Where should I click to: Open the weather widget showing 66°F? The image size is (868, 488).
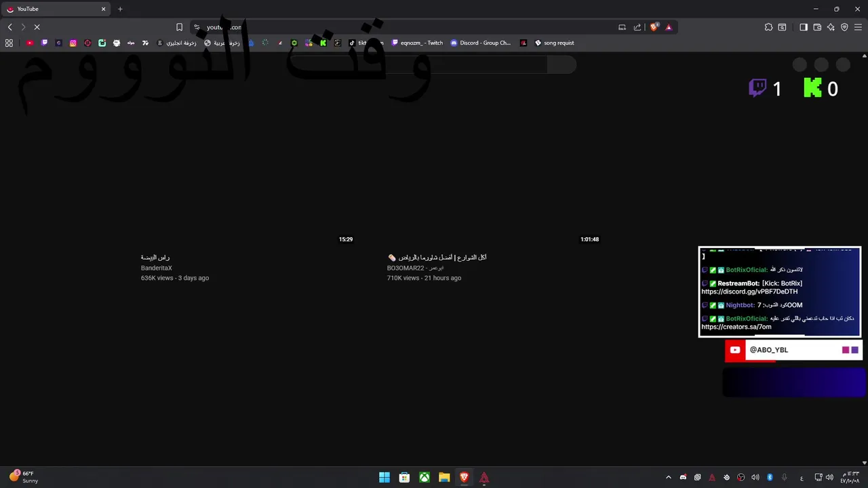coord(24,477)
